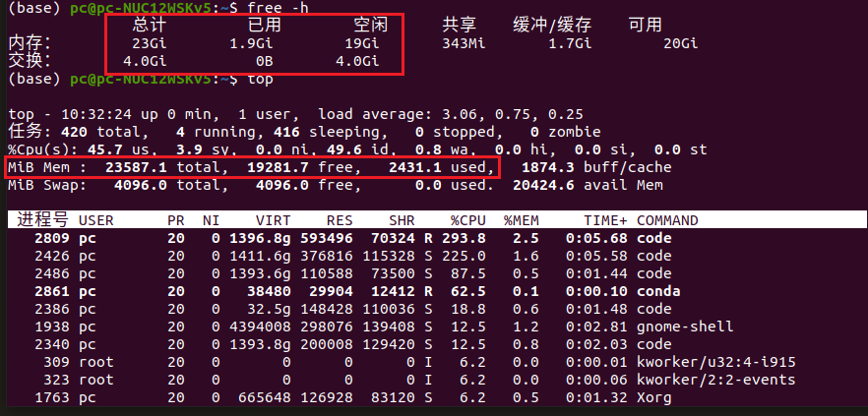Click the 293.8 %CPU value
Image resolution: width=868 pixels, height=416 pixels.
click(x=464, y=238)
